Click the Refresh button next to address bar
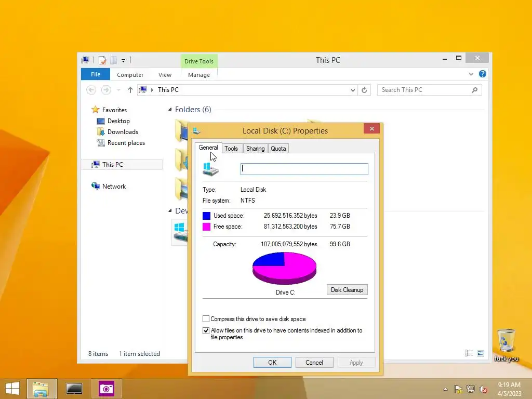 (x=364, y=90)
